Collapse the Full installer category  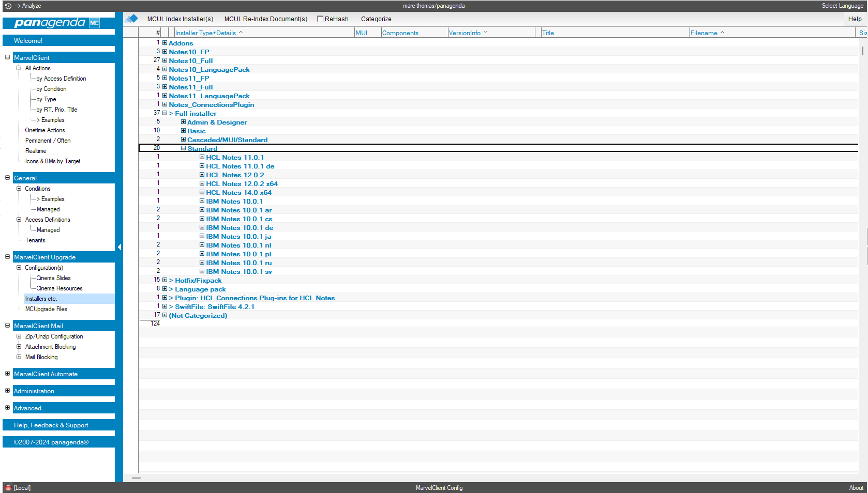(164, 113)
